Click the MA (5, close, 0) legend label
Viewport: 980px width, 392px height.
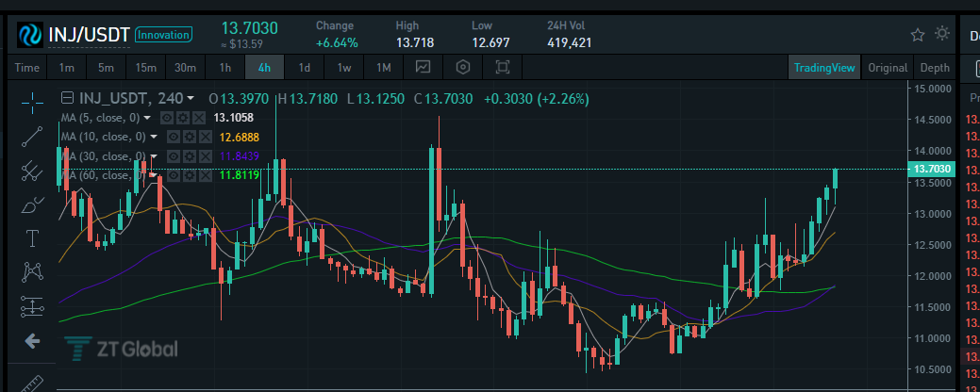(100, 118)
